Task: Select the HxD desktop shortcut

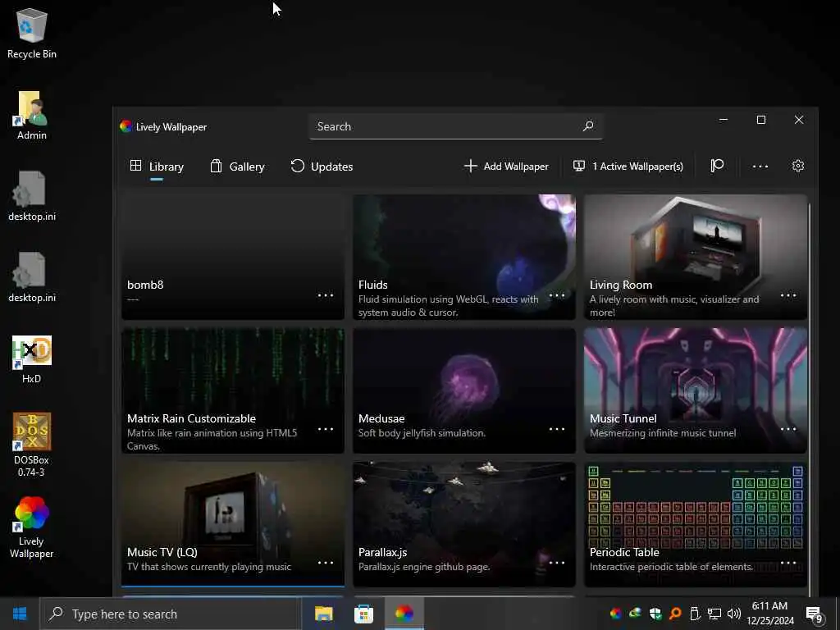Action: (32, 359)
